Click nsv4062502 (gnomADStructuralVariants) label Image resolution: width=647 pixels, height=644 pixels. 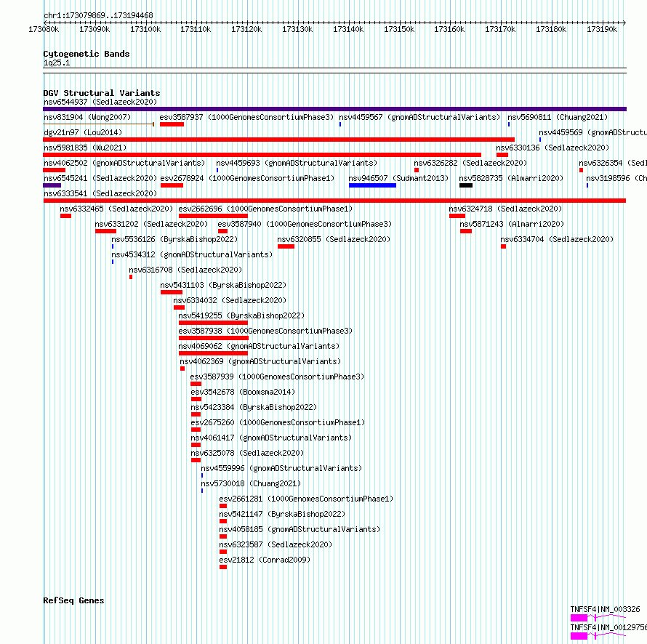pos(124,163)
